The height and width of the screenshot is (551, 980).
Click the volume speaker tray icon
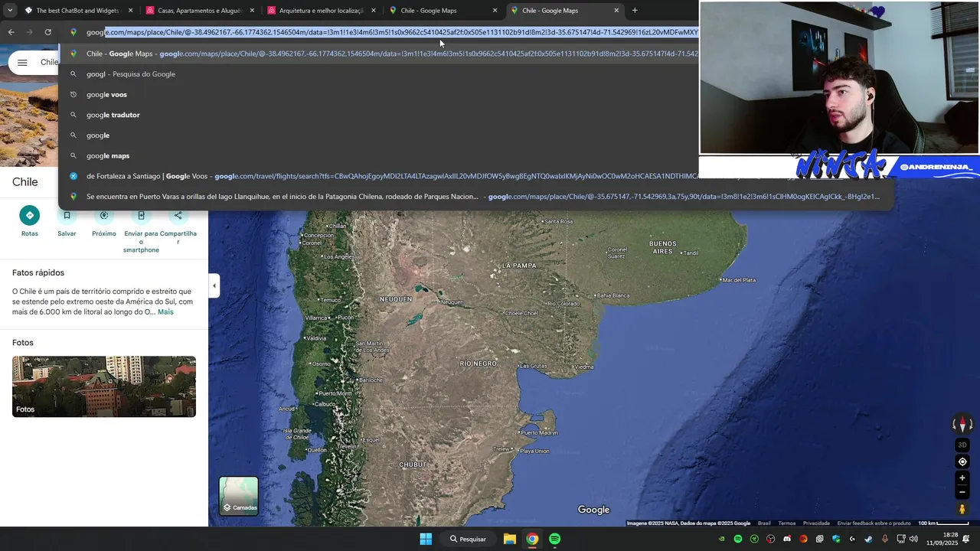[913, 539]
